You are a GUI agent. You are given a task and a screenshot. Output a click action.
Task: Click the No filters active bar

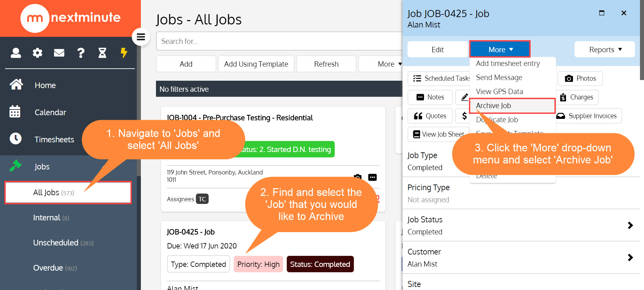(279, 89)
